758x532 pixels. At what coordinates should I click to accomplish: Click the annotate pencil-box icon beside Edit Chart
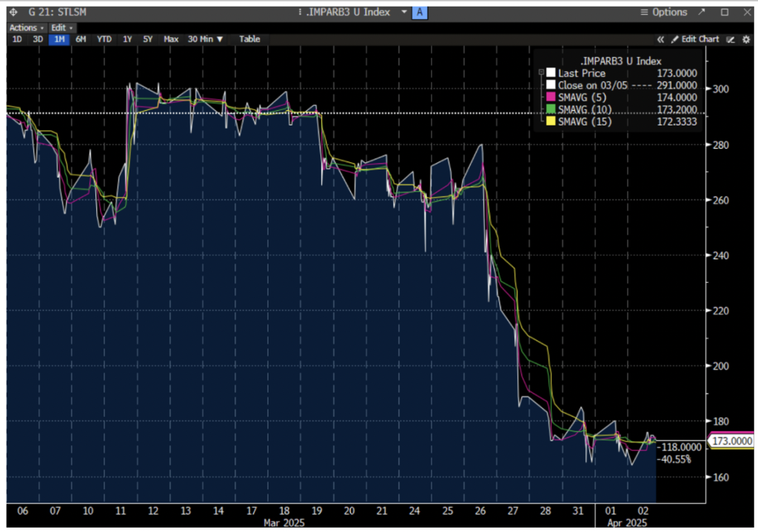point(730,39)
